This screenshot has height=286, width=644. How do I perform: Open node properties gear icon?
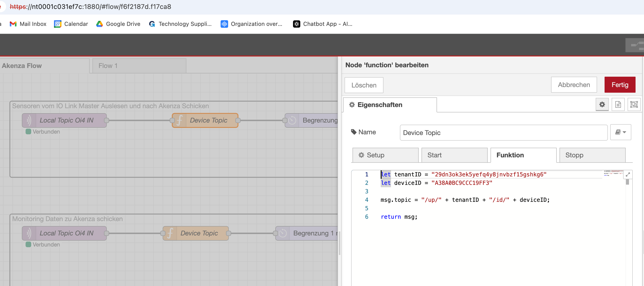point(602,104)
